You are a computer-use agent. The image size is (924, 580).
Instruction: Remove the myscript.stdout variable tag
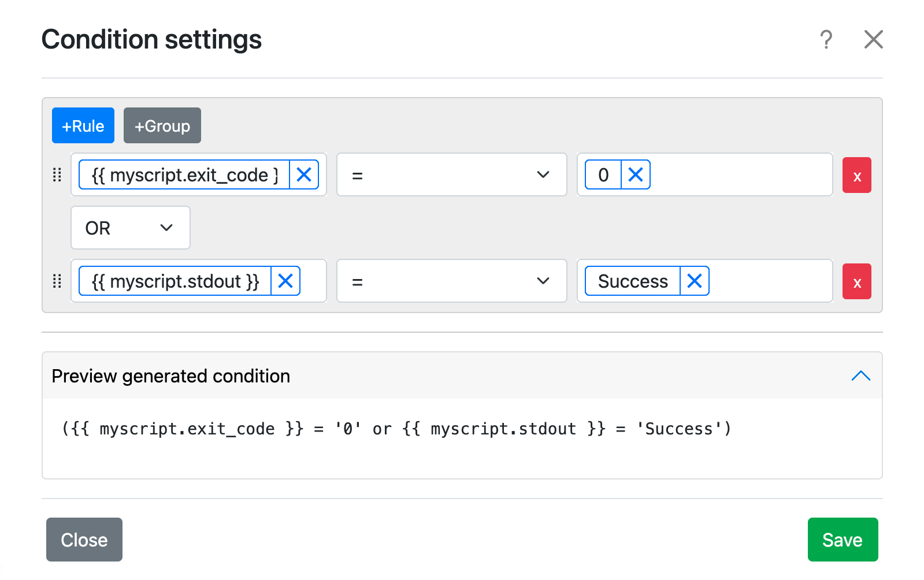click(285, 281)
